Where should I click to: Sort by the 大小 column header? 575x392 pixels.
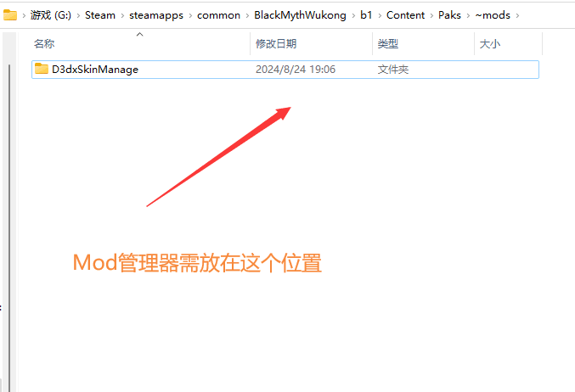click(x=490, y=44)
